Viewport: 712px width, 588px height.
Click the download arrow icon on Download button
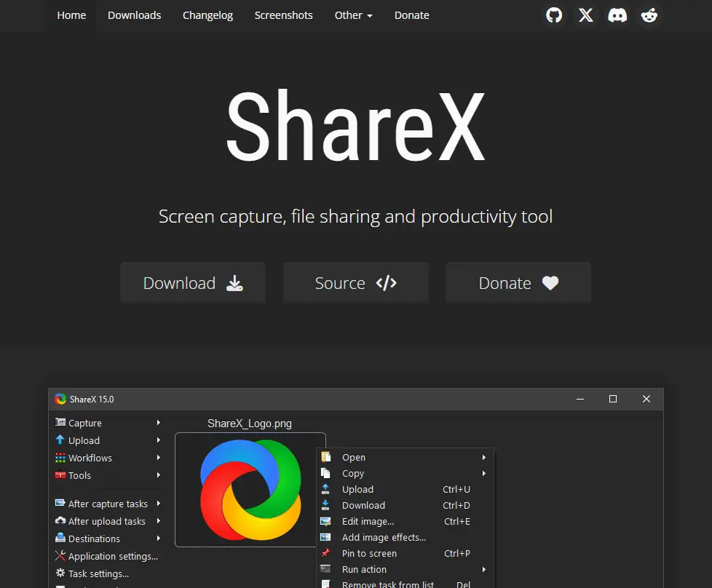[x=234, y=283]
